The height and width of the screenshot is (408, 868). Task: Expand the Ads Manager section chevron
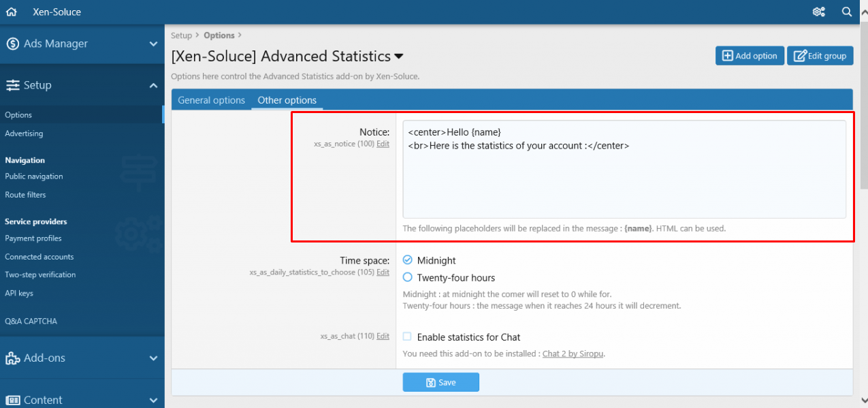click(153, 44)
